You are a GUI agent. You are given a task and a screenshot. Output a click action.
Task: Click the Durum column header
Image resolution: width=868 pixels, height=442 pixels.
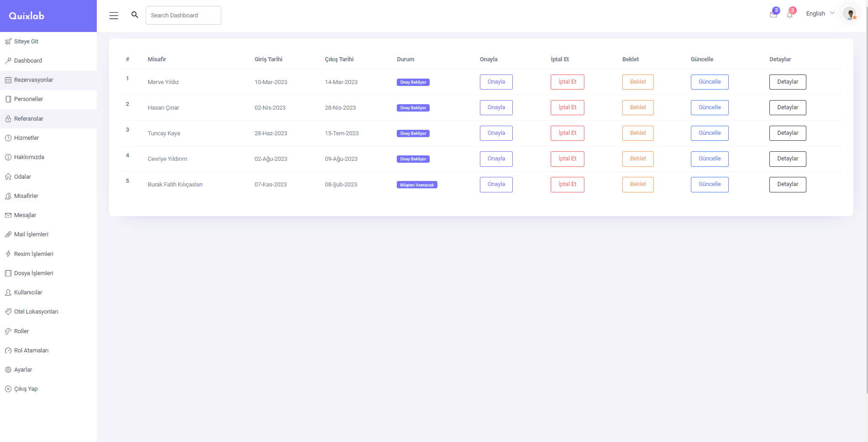tap(405, 59)
